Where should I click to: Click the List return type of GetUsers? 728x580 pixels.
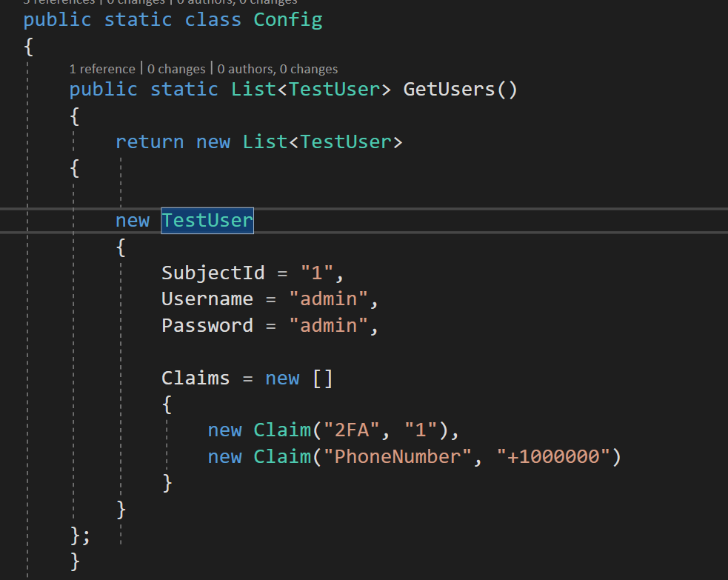point(253,89)
